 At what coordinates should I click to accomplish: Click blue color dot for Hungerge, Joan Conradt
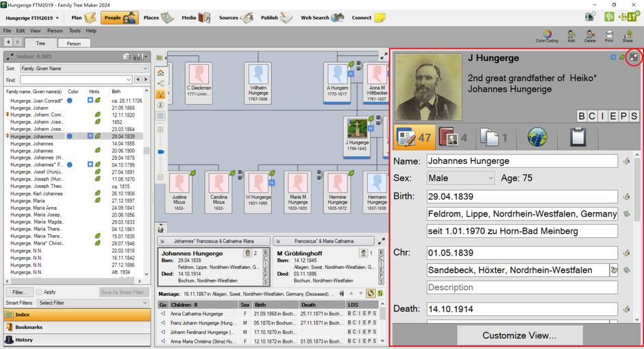[70, 101]
